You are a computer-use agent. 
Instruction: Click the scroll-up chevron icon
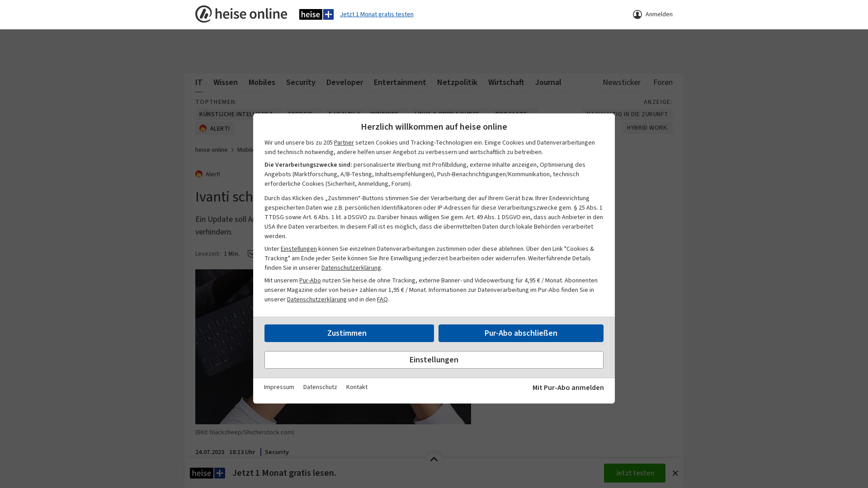click(x=434, y=459)
